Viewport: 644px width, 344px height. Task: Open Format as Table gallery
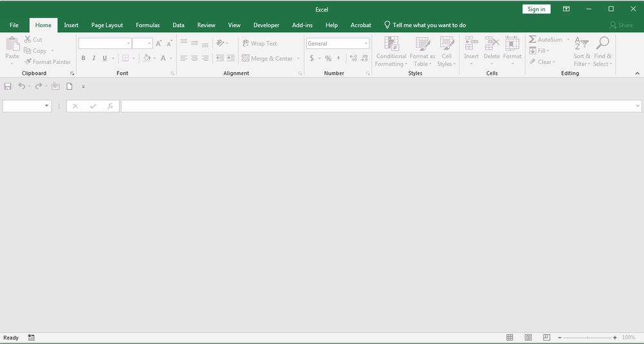(422, 52)
